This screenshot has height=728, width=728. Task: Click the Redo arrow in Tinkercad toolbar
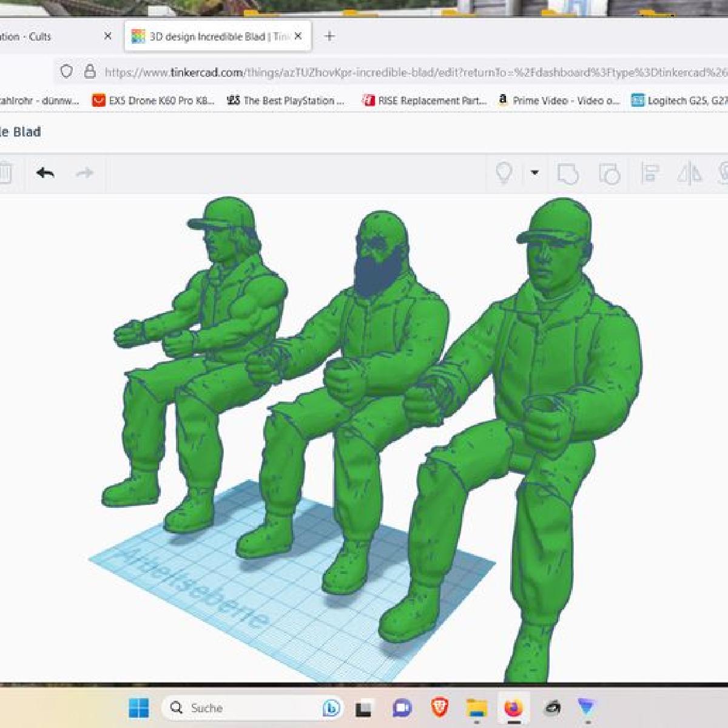coord(84,174)
